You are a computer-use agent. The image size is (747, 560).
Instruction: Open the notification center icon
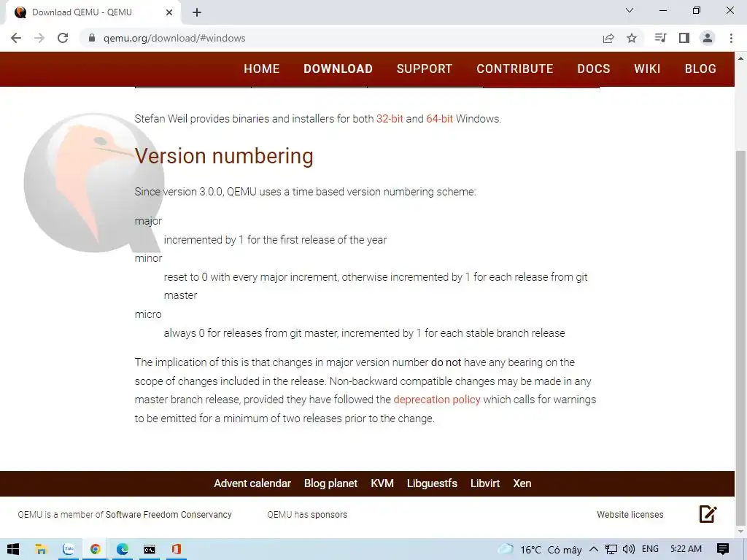723,550
